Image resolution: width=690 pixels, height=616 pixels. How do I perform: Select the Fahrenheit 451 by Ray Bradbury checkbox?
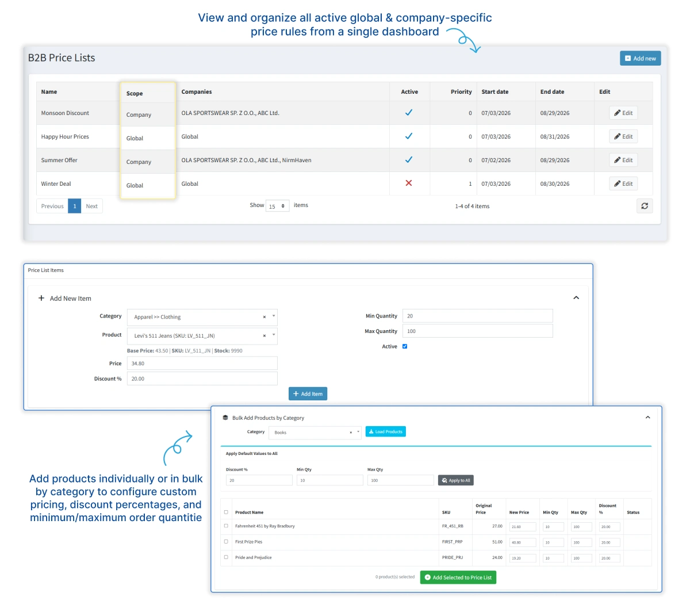226,526
